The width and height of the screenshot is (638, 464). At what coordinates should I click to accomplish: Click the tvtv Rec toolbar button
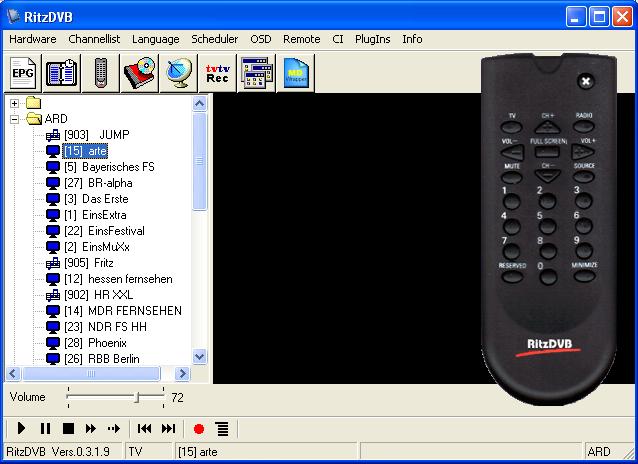(218, 73)
